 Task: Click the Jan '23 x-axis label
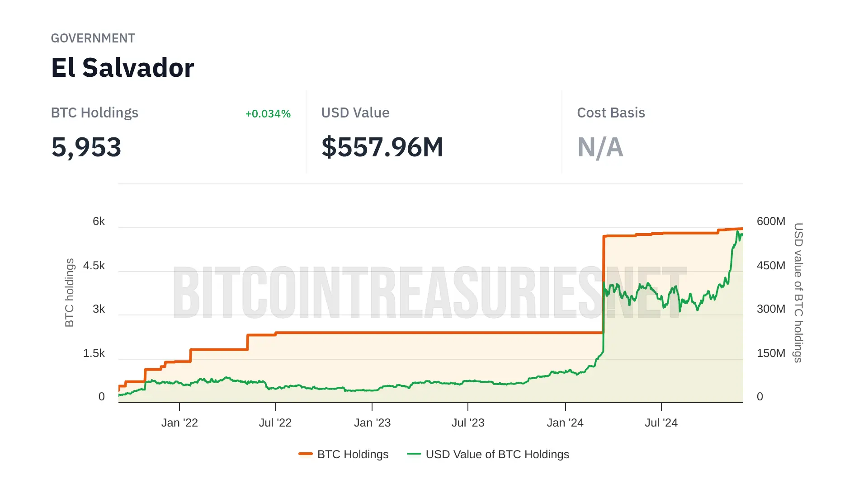pyautogui.click(x=372, y=422)
